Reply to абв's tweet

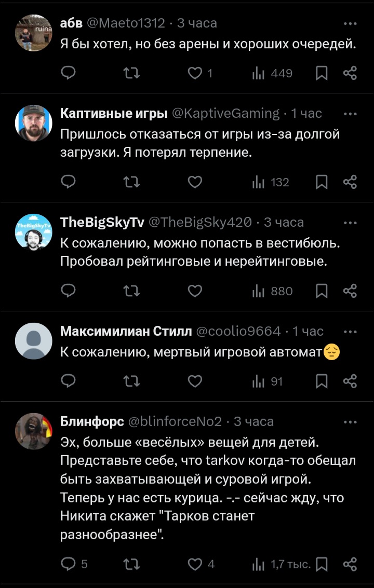click(69, 74)
